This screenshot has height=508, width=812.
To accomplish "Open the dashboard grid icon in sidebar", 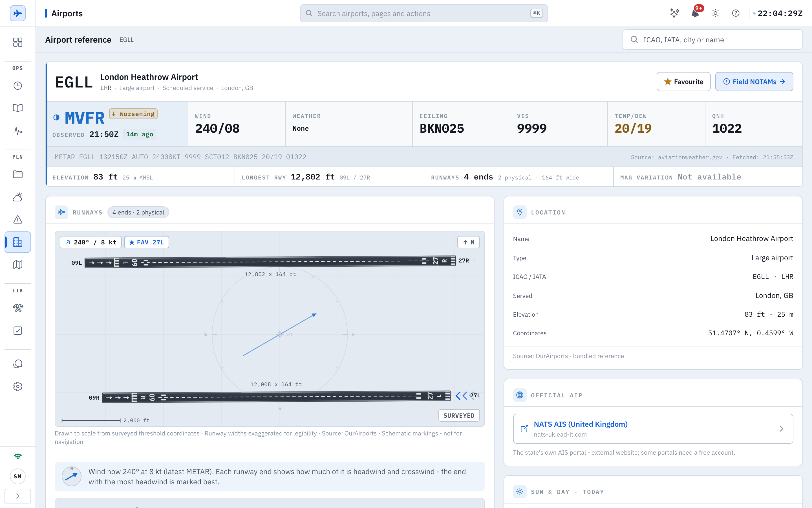I will point(17,42).
